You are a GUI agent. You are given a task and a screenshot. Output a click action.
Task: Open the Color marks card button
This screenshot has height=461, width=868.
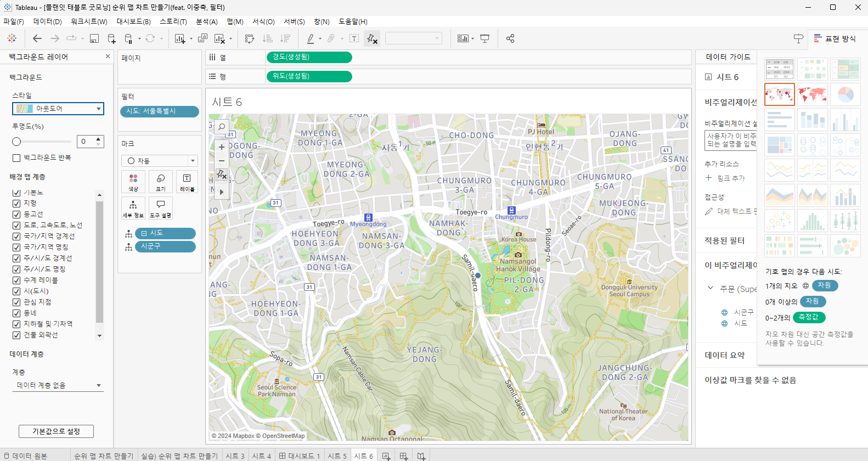[133, 182]
